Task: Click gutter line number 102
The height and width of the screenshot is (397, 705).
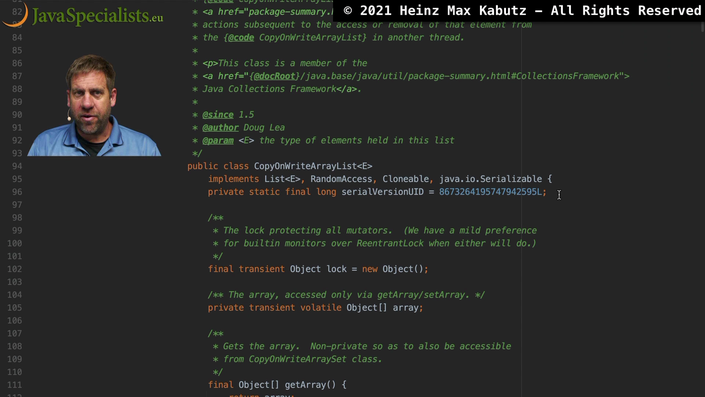Action: pos(14,269)
